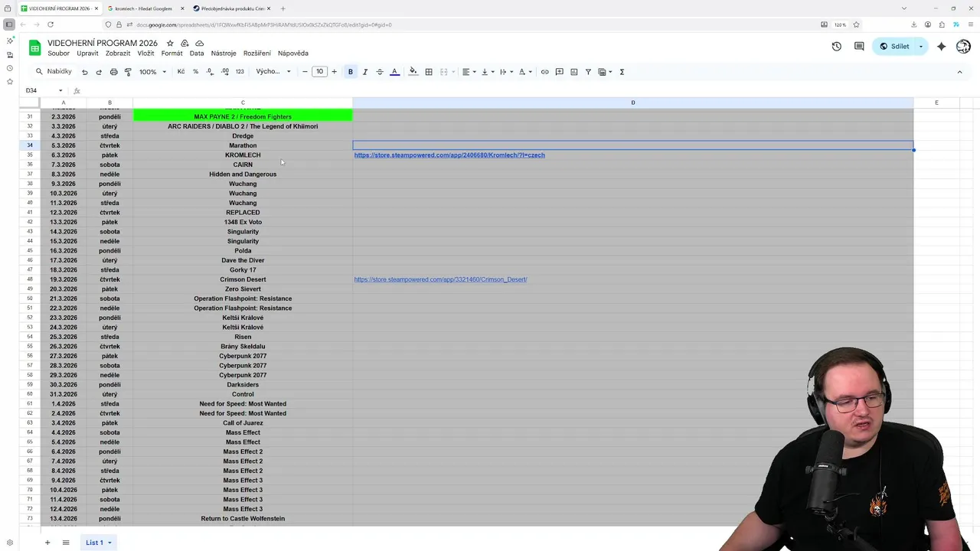Open the List 1 sheet tab menu
This screenshot has width=980, height=551.
click(109, 543)
